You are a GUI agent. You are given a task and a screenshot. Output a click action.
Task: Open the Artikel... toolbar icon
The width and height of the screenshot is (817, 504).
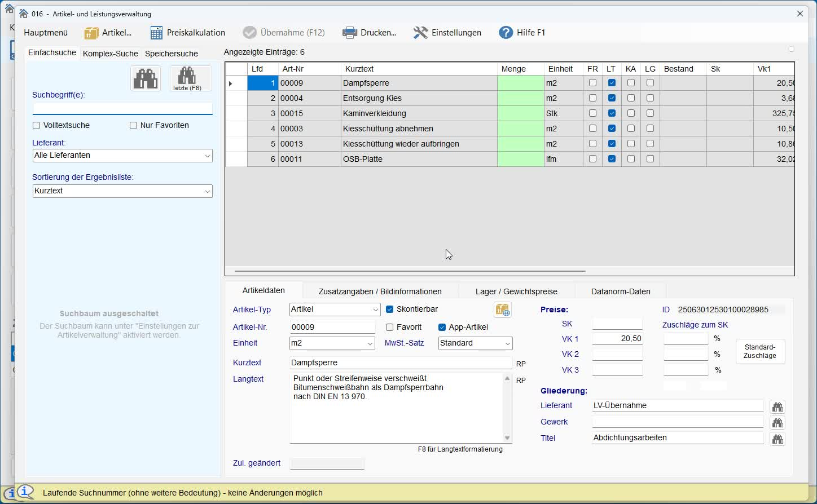click(x=91, y=33)
